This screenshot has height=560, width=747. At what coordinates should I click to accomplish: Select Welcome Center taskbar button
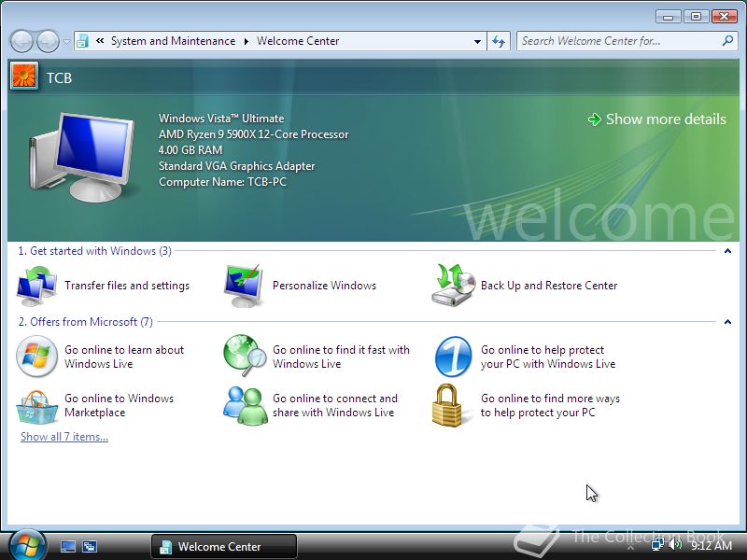(224, 547)
